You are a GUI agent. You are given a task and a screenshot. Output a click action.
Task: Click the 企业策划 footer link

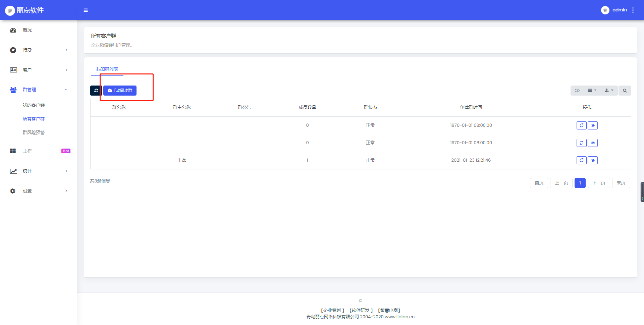tap(332, 311)
